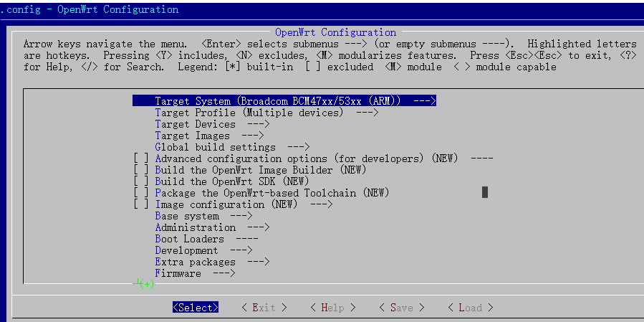Open the Base system submenu

pos(203,216)
